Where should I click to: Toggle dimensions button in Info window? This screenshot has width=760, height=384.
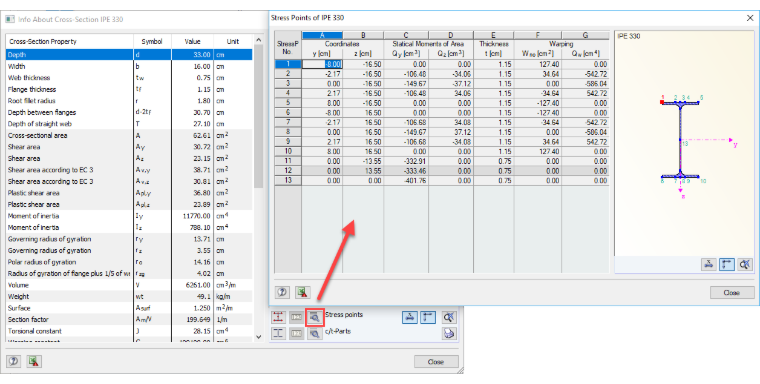[410, 317]
